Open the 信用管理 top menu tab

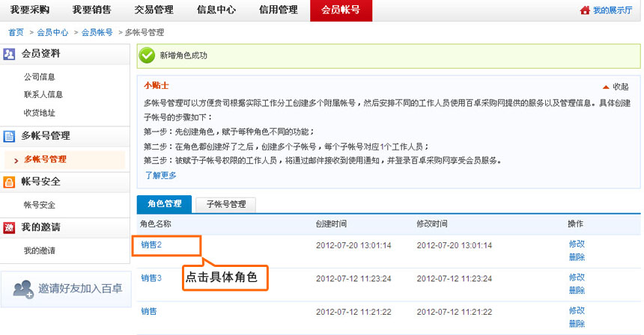pyautogui.click(x=279, y=10)
